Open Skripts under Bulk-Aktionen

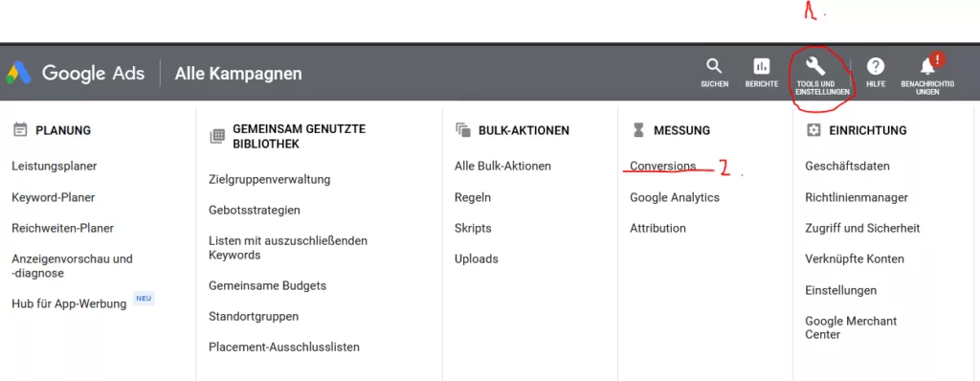coord(473,229)
